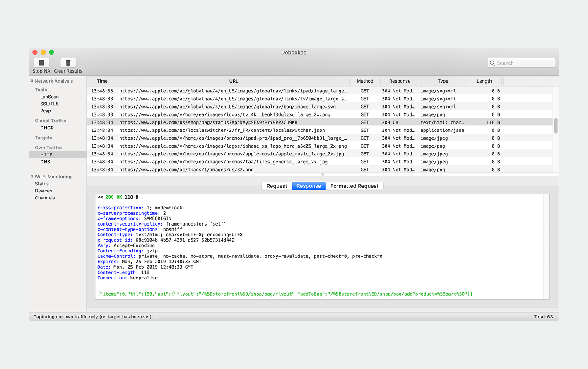The image size is (588, 369).
Task: Select the localeswitcher.json request row
Action: click(x=222, y=130)
